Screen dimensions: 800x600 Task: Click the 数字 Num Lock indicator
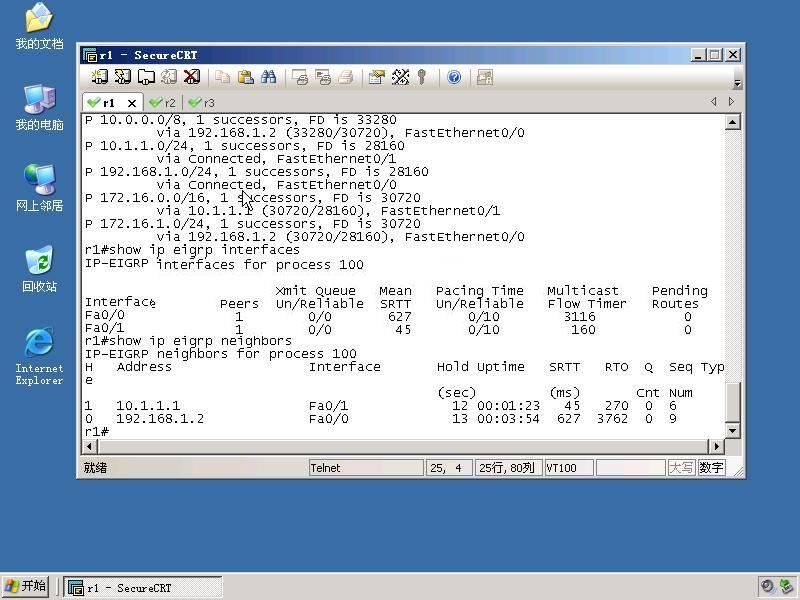pos(711,468)
